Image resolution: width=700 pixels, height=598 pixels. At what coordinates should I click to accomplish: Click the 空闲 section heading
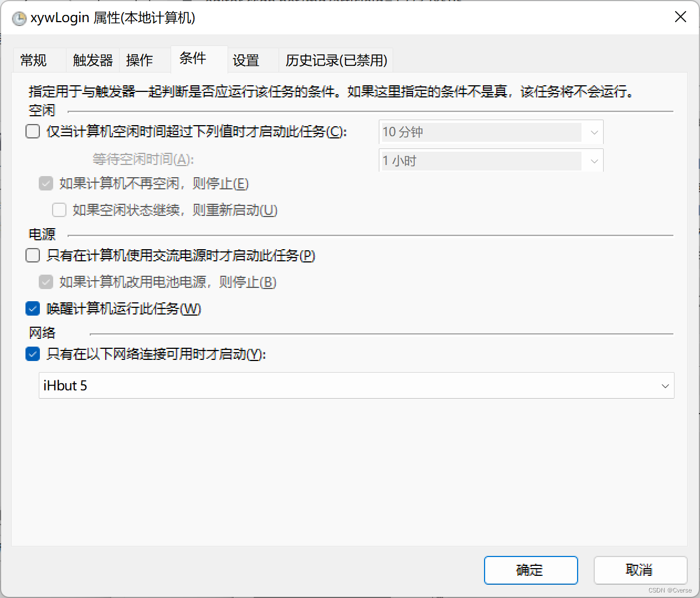point(42,110)
